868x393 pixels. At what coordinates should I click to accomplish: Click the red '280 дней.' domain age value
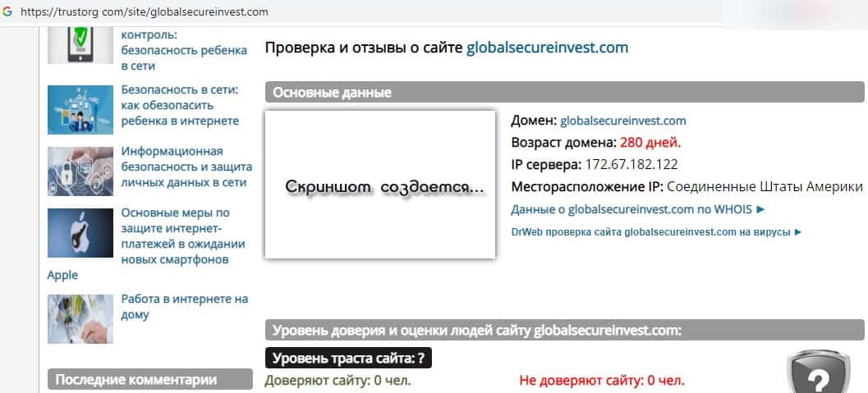coord(650,143)
